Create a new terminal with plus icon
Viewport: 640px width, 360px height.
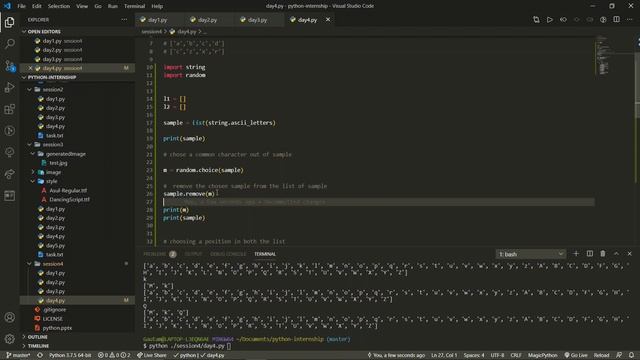576,254
